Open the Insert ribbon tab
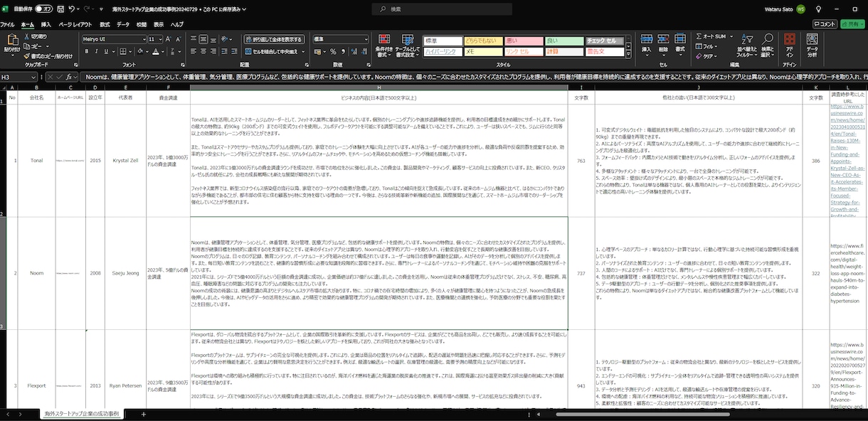868x421 pixels. [x=48, y=24]
